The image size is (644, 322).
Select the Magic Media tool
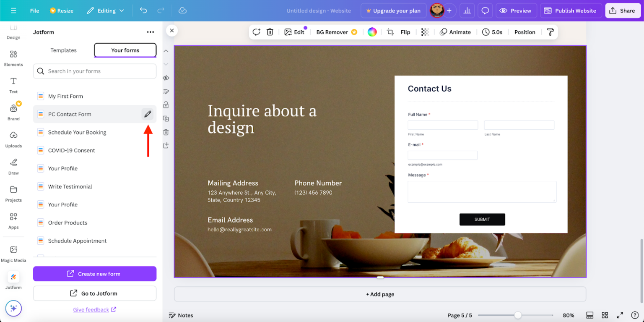coord(13,252)
